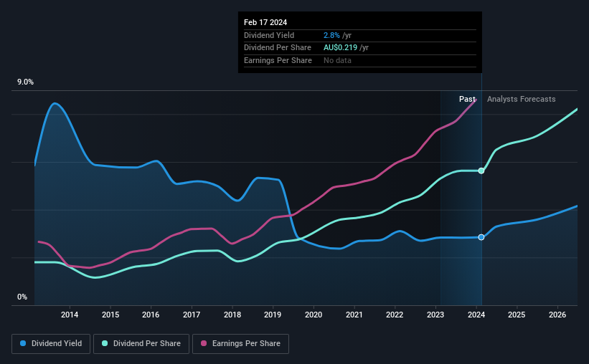Viewport: 589px width, 364px height.
Task: Click the 2.8% dividend yield value in tooltip
Action: coord(331,35)
